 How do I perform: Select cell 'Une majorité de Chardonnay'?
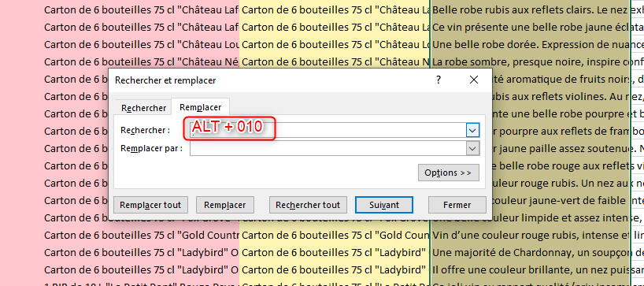coord(530,252)
